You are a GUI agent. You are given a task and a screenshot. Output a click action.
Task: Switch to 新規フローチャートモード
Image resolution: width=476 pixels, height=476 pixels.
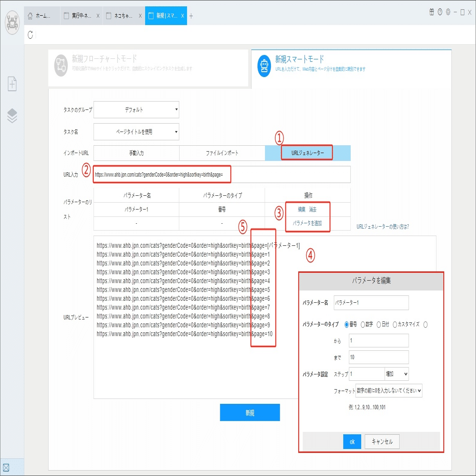click(148, 68)
